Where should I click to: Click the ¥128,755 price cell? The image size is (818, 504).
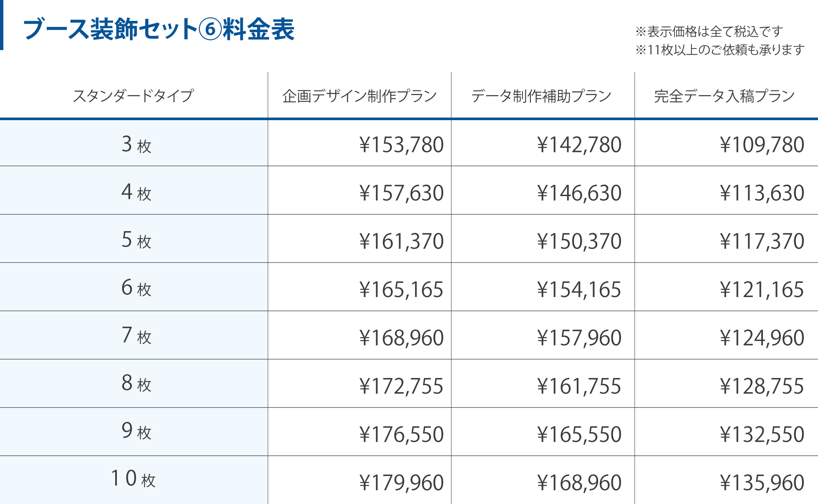[762, 386]
